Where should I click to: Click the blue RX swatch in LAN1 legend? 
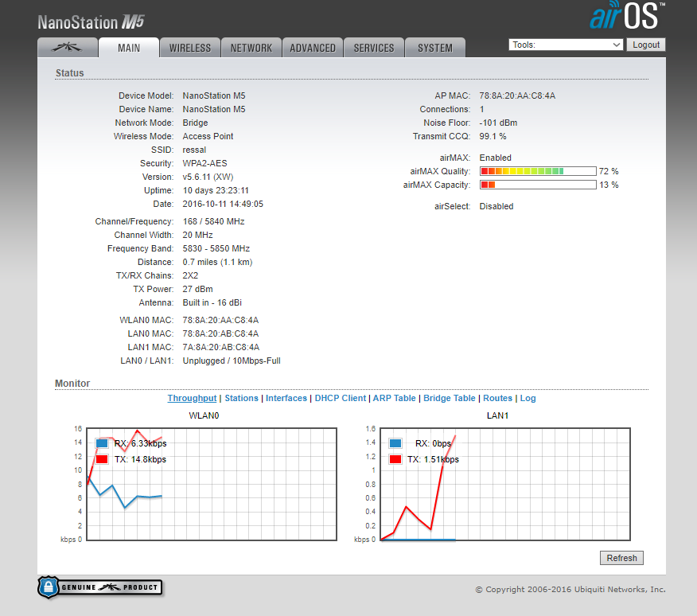pyautogui.click(x=395, y=443)
